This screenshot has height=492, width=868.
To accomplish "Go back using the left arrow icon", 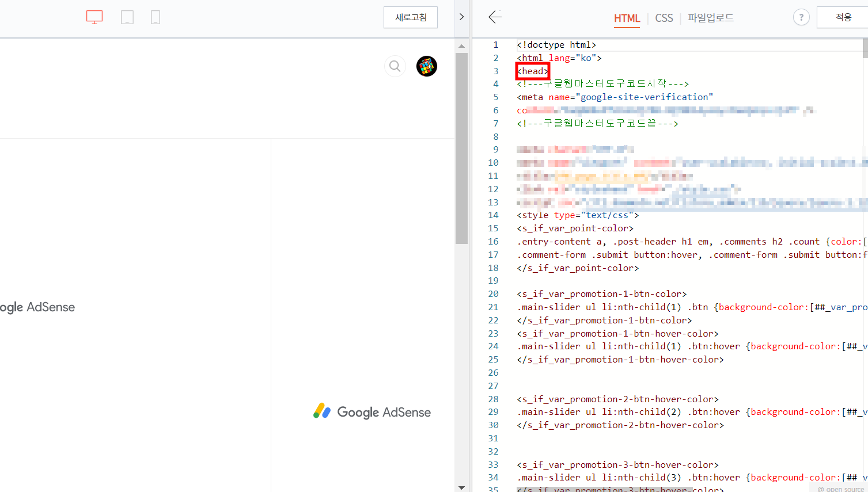I will tap(495, 17).
